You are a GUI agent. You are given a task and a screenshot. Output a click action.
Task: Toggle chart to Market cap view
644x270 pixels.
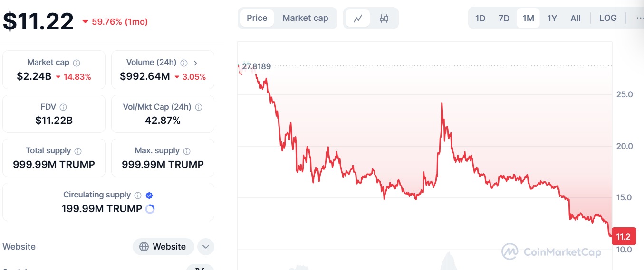(305, 18)
